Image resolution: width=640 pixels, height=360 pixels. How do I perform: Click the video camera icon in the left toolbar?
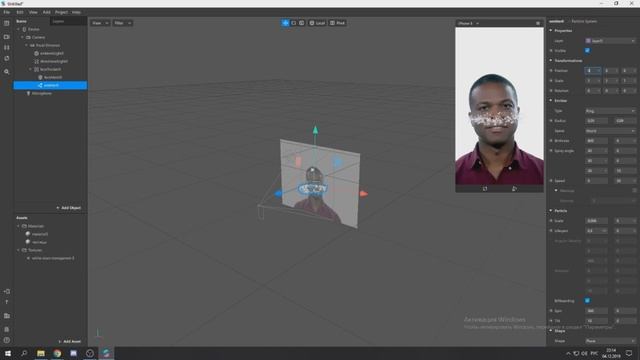7,37
